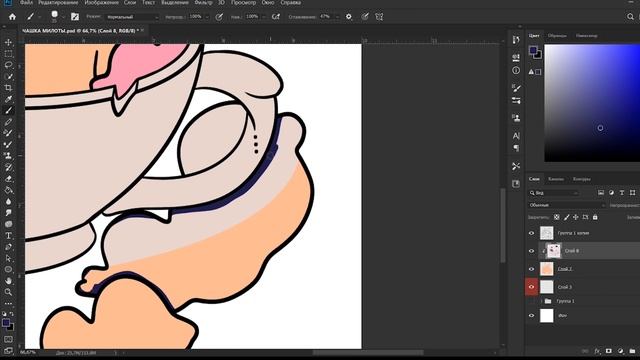Select the Lasso tool
The width and height of the screenshot is (640, 360).
8,65
